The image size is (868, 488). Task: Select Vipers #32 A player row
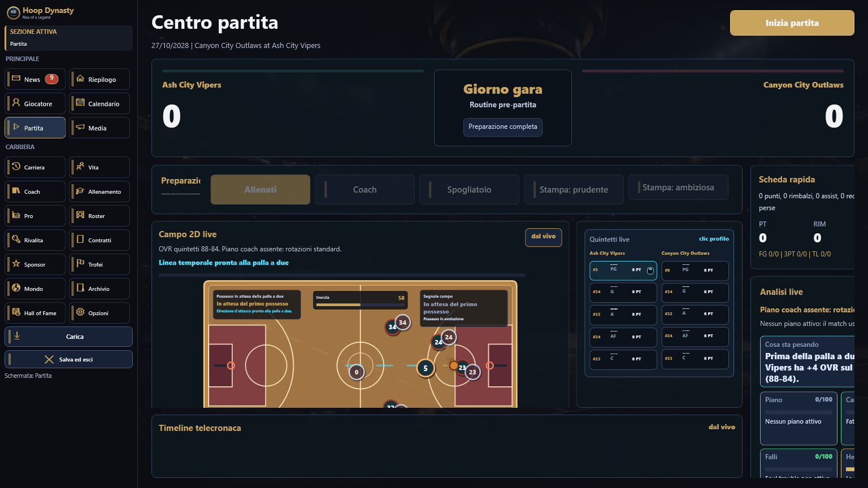[x=623, y=315]
